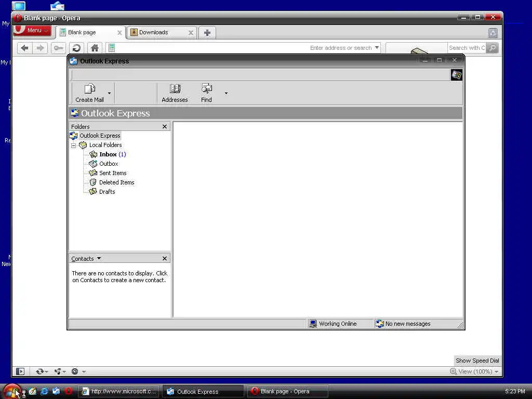Click the Create Mail toolbar icon
532x399 pixels.
click(x=89, y=92)
